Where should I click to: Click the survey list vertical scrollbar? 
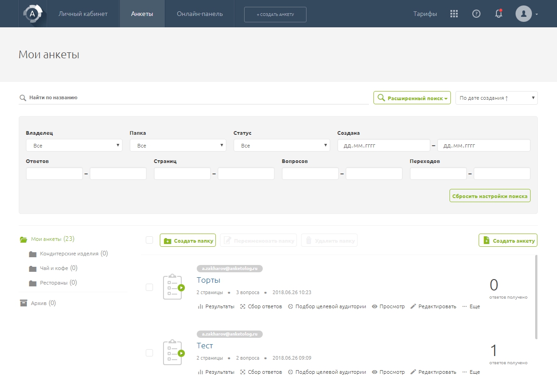(536, 297)
